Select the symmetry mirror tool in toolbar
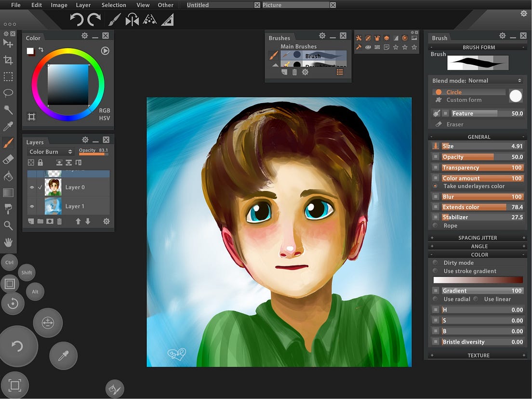 [x=132, y=19]
